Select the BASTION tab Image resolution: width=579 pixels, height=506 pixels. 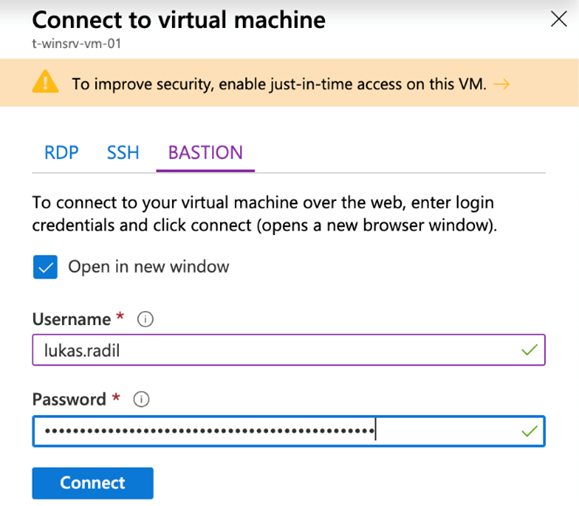click(x=205, y=153)
